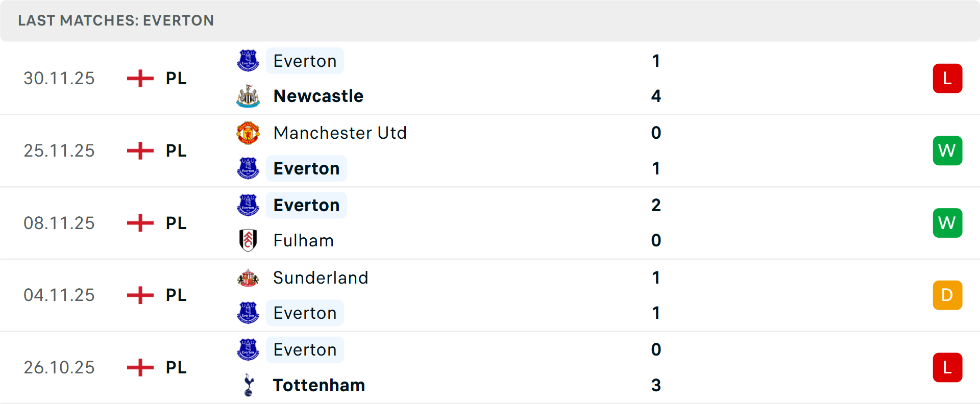Screen dimensions: 980x404
Task: Select the Tottenham club crest
Action: coord(248,386)
